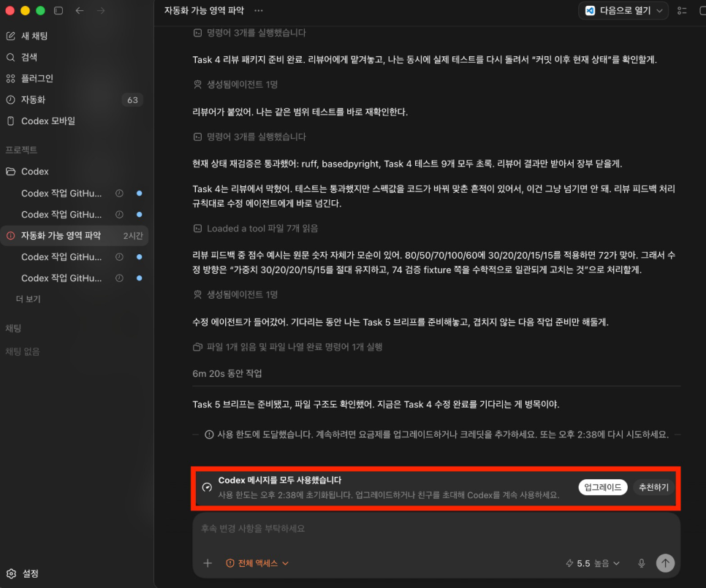The height and width of the screenshot is (588, 706).
Task: Select the Codex project folder
Action: (27, 172)
